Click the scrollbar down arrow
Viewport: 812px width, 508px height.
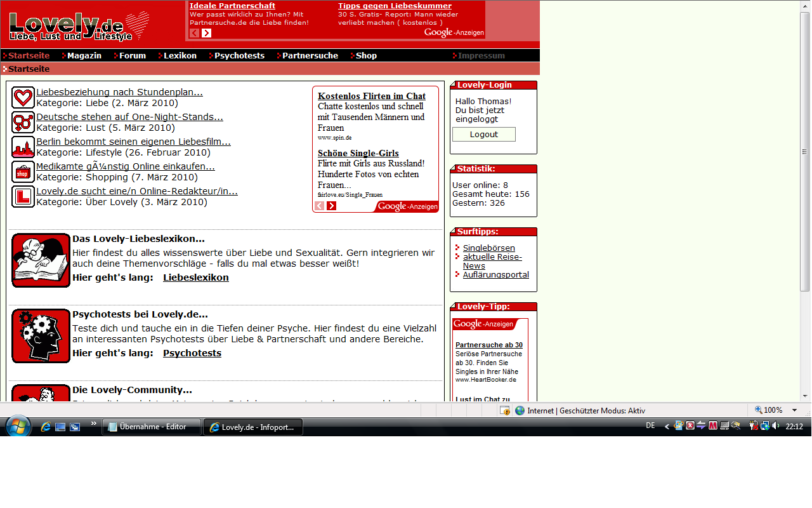(x=805, y=396)
